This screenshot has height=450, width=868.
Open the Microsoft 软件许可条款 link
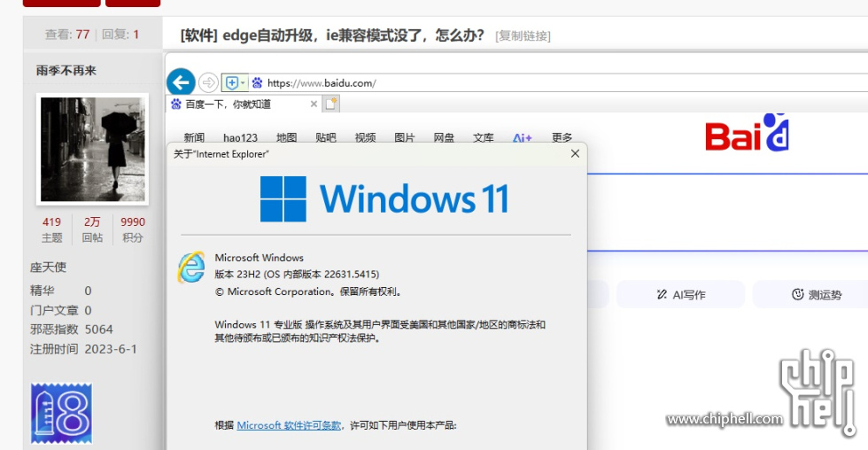(x=289, y=425)
